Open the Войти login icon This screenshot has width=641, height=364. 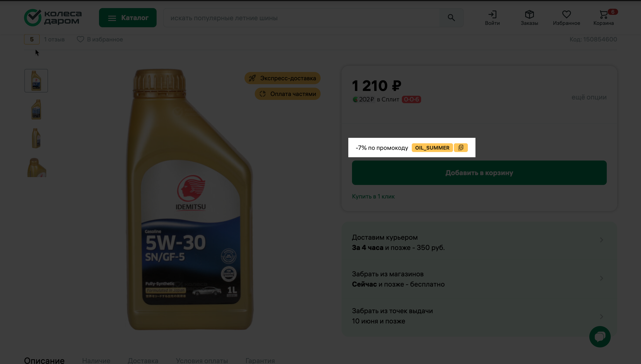[492, 18]
